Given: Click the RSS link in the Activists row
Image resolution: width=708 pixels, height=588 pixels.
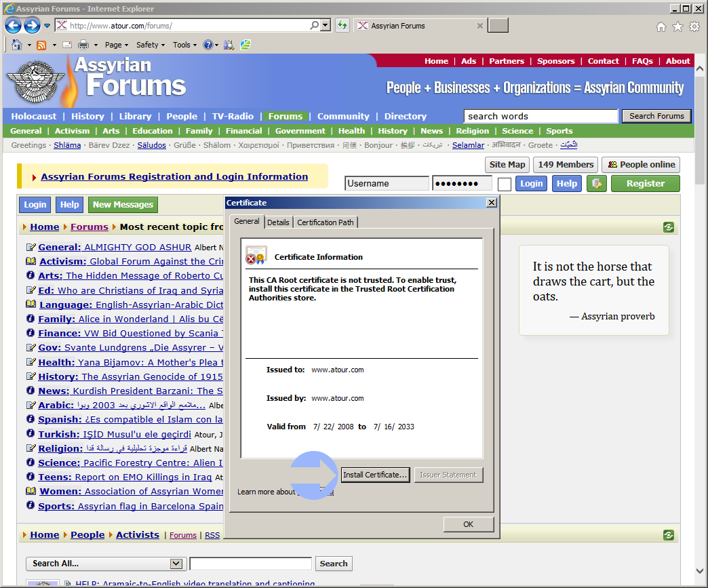Looking at the screenshot, I should (212, 535).
